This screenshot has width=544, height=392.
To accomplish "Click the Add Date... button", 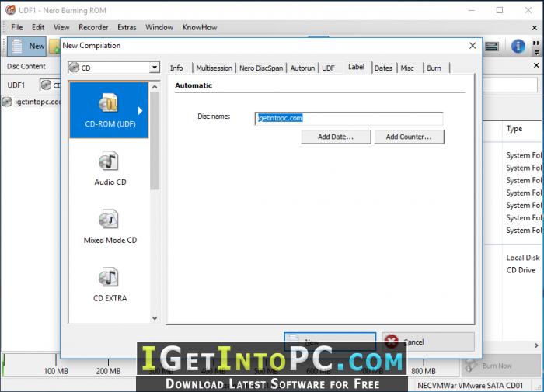I will (x=336, y=137).
